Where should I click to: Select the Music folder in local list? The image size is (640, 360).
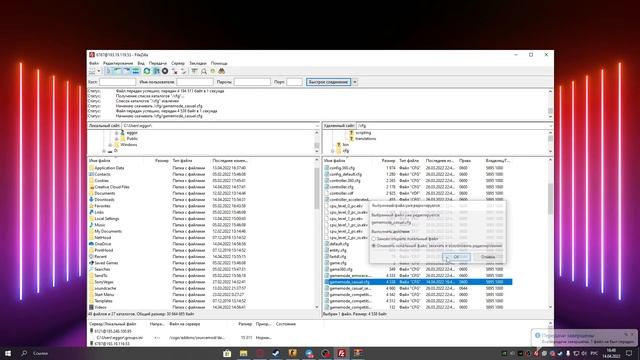click(100, 225)
